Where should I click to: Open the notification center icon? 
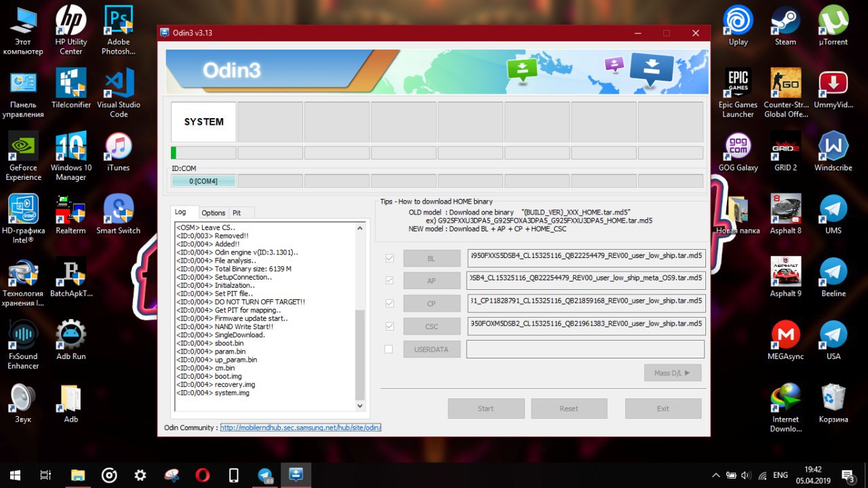848,475
